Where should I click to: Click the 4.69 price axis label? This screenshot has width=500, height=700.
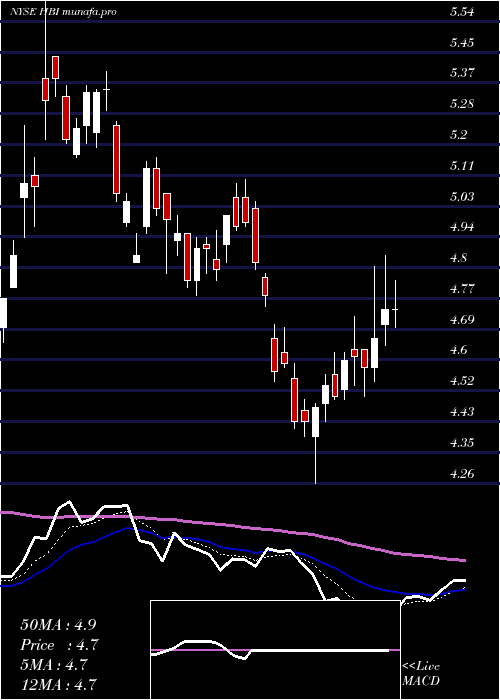462,320
